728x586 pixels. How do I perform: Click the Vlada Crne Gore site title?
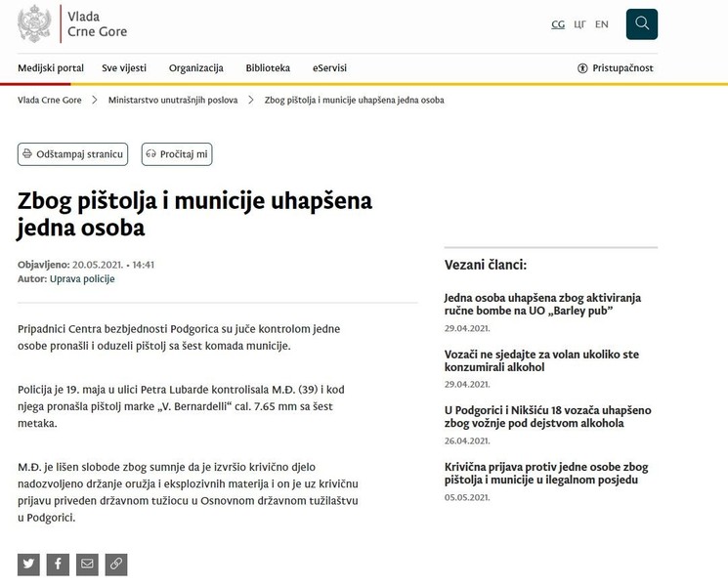coord(97,24)
